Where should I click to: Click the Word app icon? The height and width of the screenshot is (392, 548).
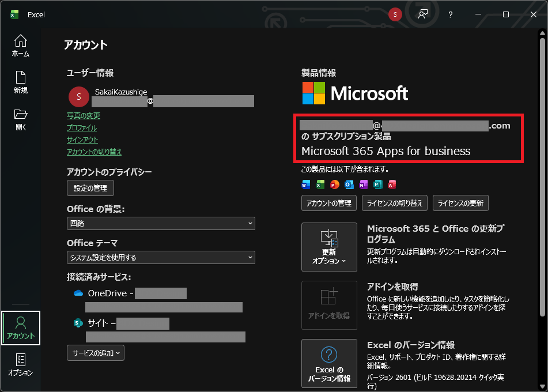coord(306,184)
